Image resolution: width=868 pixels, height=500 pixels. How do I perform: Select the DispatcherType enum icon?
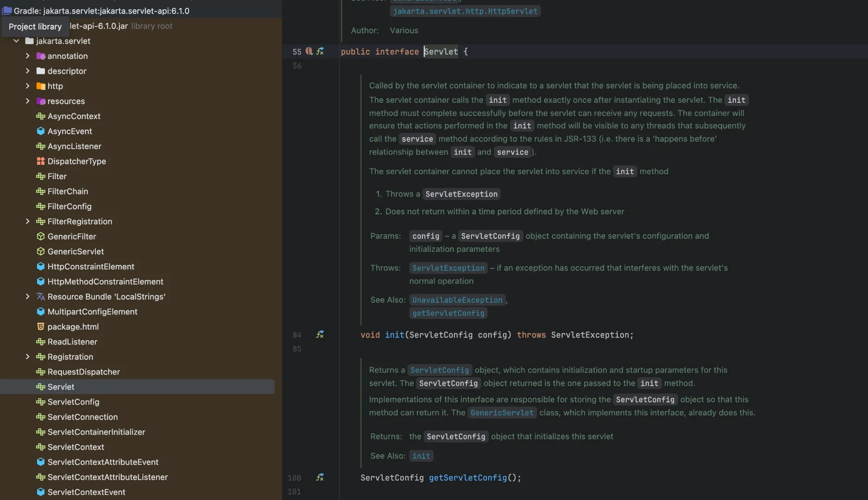[41, 161]
